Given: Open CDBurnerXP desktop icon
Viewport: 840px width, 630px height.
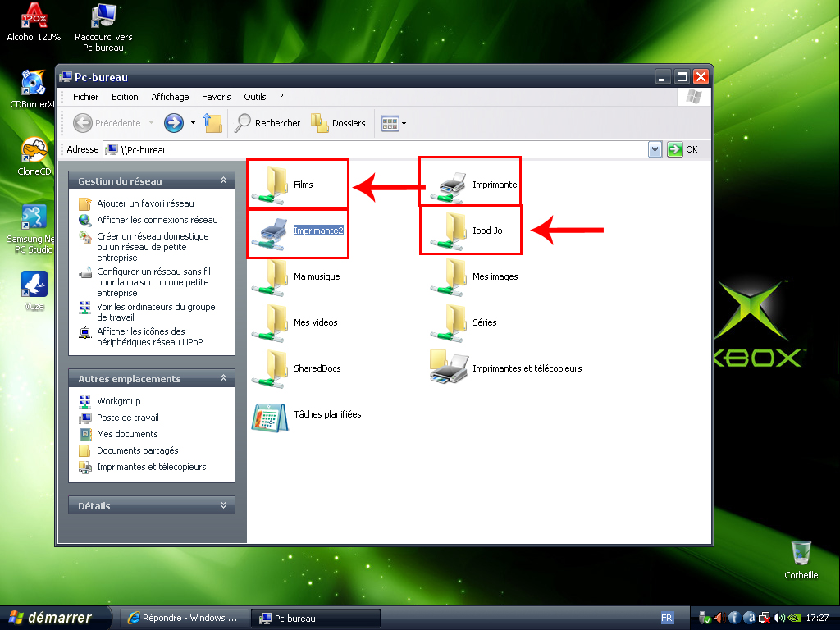Looking at the screenshot, I should (x=32, y=89).
